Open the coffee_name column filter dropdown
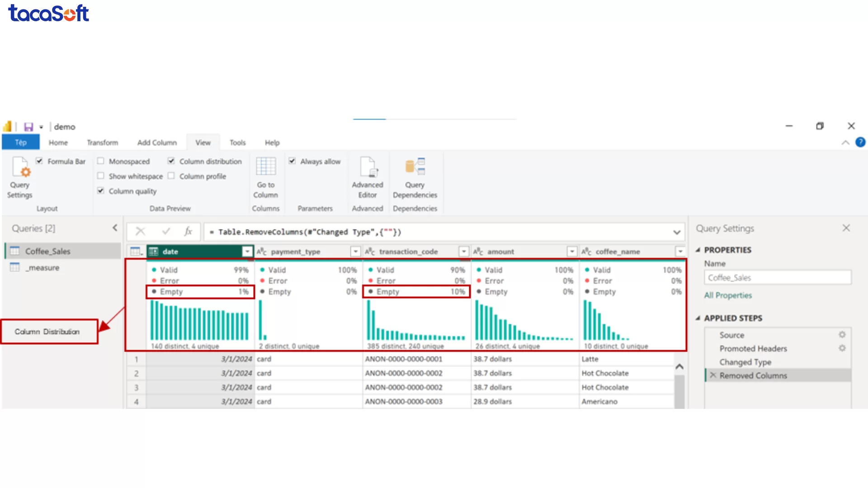This screenshot has width=868, height=488. [680, 251]
